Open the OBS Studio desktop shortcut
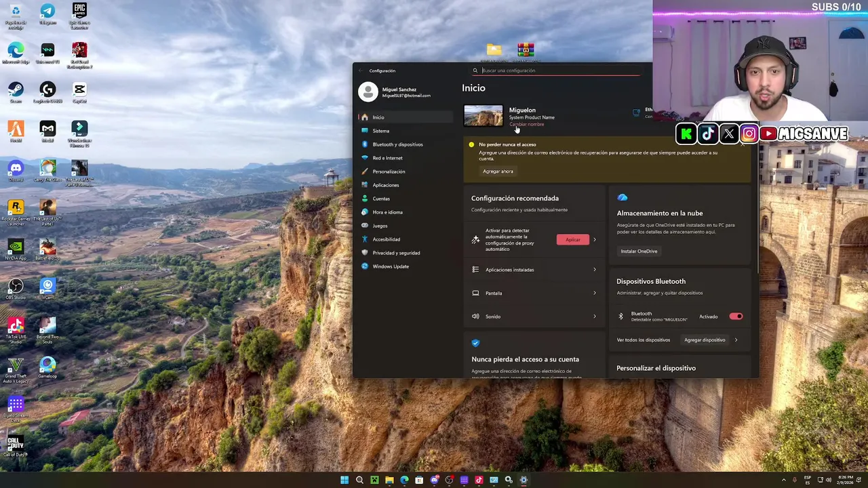 [x=16, y=289]
